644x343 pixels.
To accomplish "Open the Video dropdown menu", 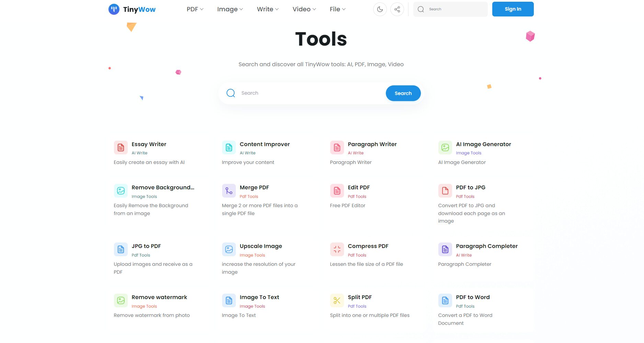I will pyautogui.click(x=304, y=9).
